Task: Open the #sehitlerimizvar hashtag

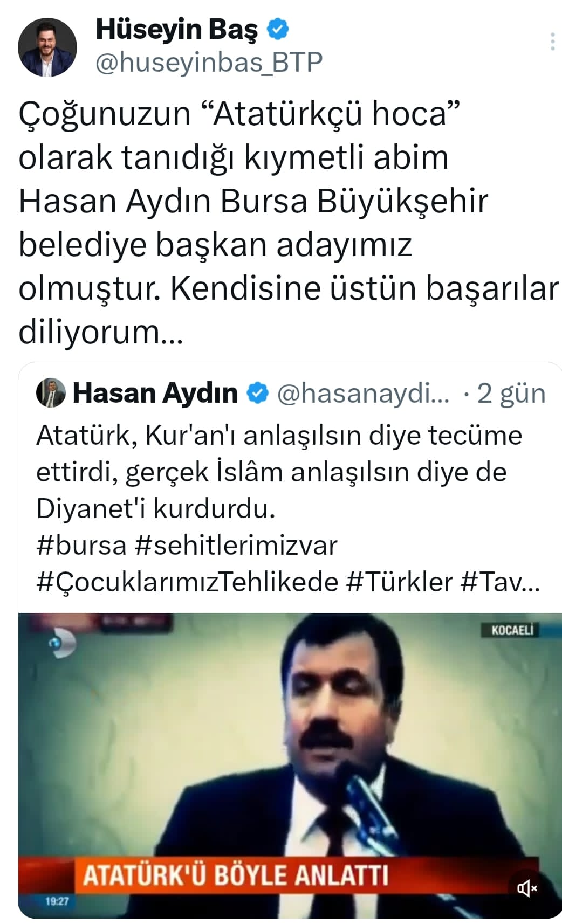Action: (236, 545)
